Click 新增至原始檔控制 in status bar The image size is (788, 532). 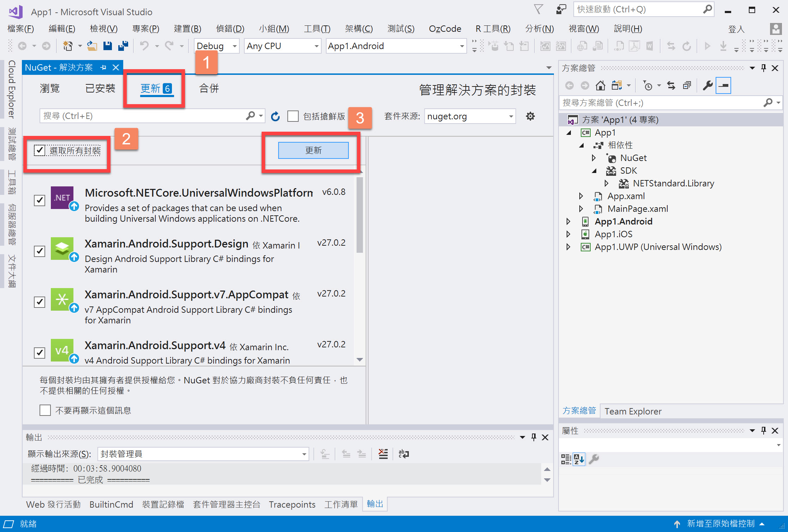721,524
